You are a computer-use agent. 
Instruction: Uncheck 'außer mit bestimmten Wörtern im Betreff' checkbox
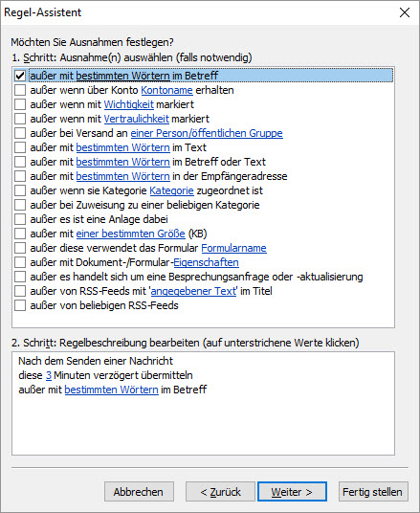[20, 76]
